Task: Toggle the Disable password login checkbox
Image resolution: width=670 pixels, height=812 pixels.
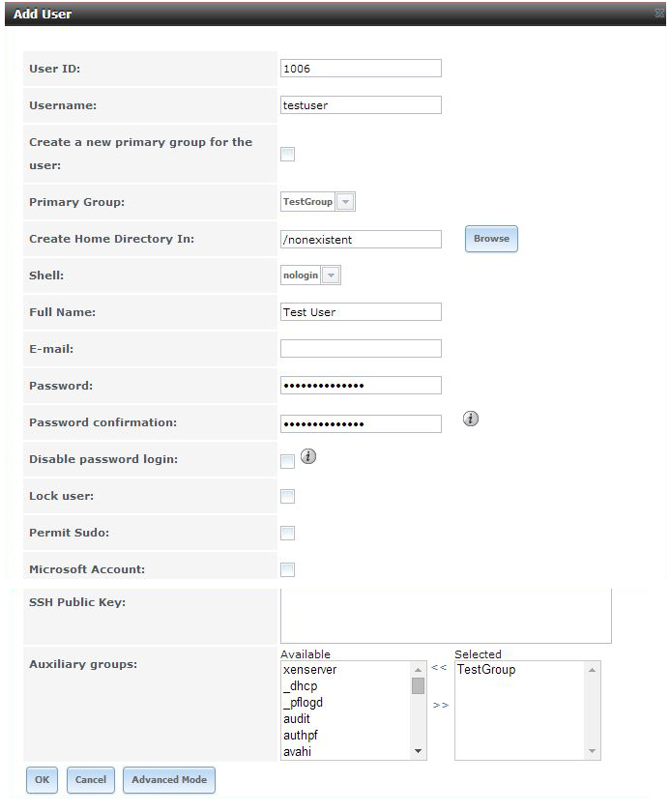Action: click(x=287, y=461)
